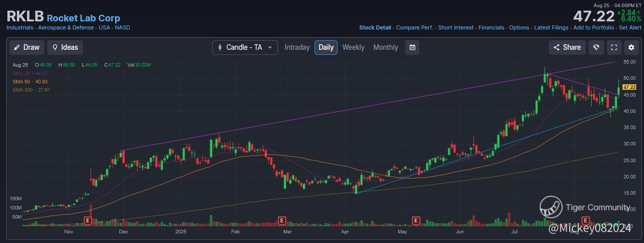
Task: Open the Financials link
Action: point(491,27)
